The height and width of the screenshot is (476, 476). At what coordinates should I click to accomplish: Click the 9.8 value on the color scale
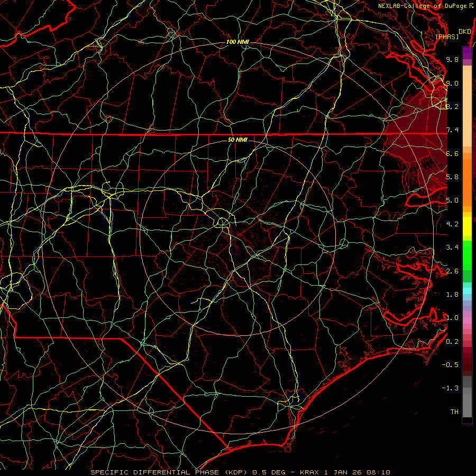452,59
